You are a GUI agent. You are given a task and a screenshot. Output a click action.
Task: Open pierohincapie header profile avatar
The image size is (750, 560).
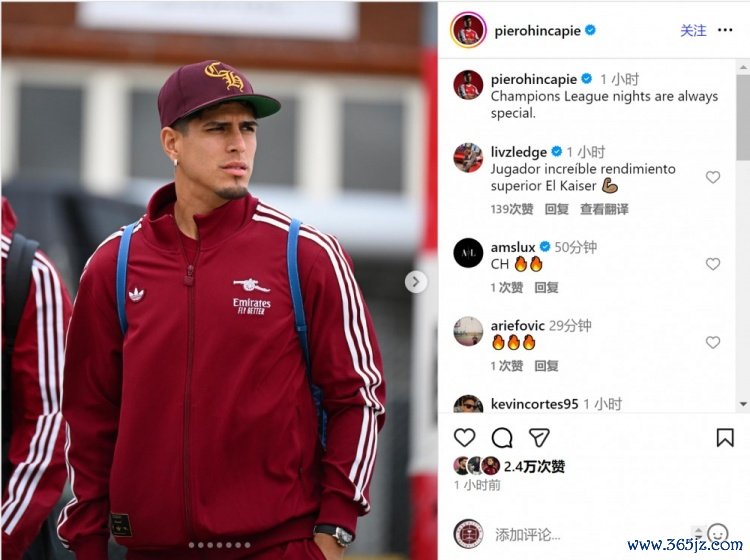468,30
